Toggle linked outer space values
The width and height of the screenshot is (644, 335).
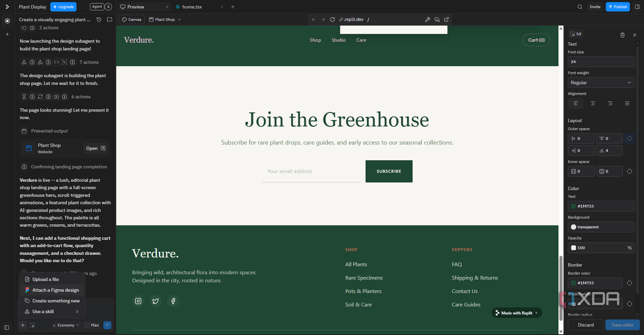pos(630,138)
